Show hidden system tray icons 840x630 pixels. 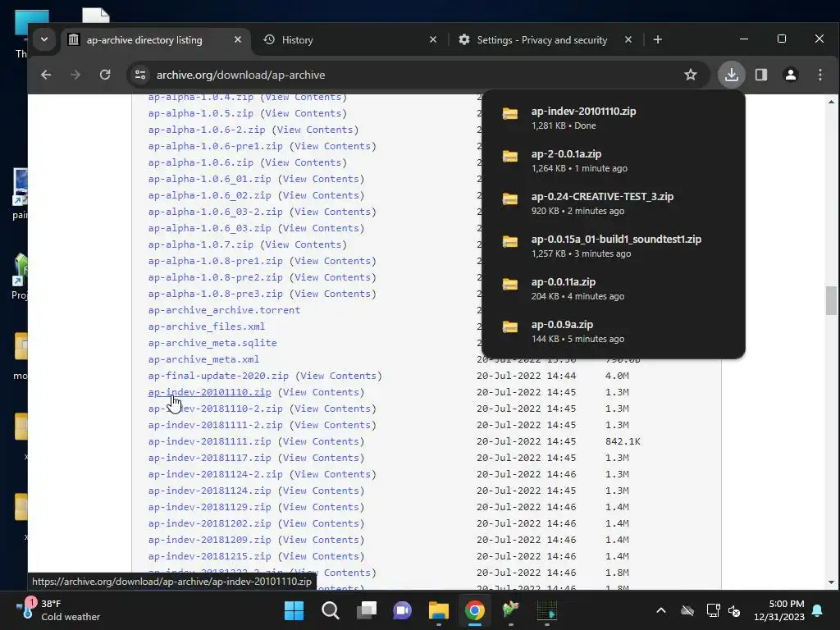(661, 610)
